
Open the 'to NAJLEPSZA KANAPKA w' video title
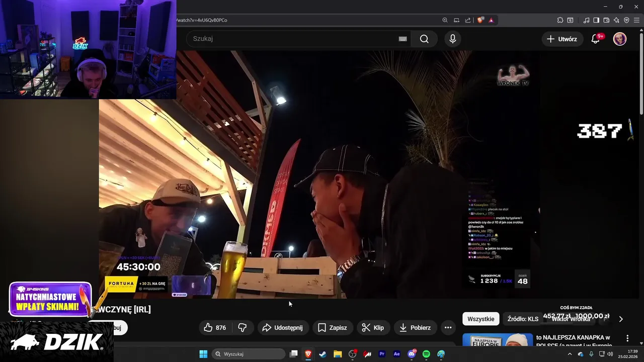coord(573,337)
